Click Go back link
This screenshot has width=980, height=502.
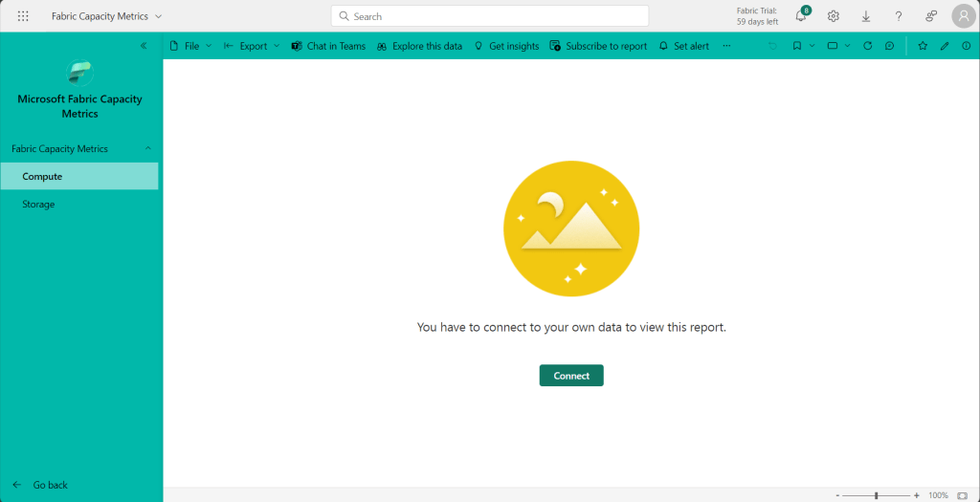[x=50, y=485]
